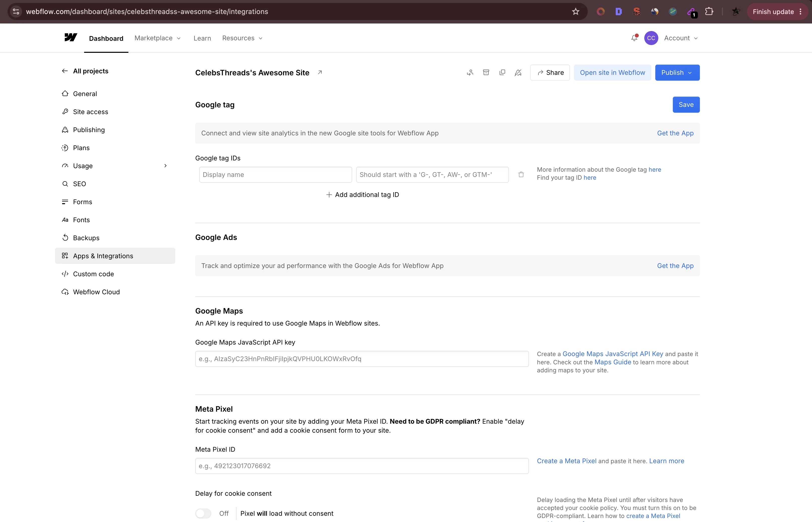Click the browser address bar URL
Image resolution: width=812 pixels, height=522 pixels.
click(x=147, y=12)
